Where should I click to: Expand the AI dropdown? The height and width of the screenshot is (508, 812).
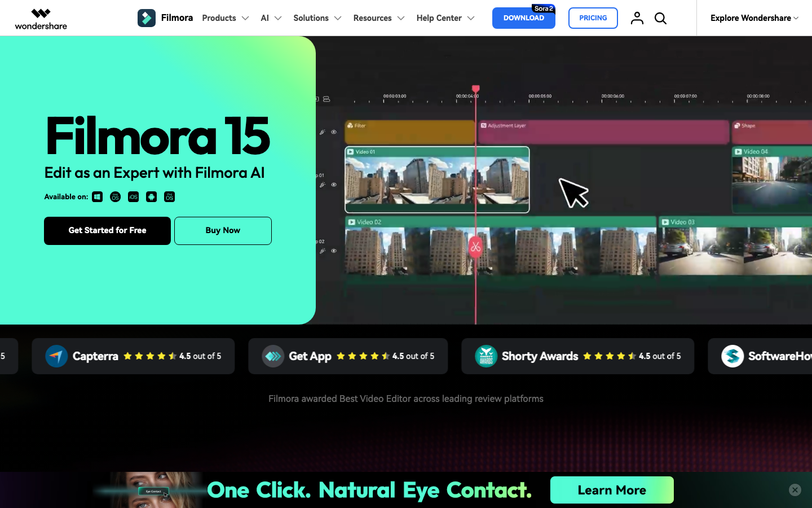[271, 18]
